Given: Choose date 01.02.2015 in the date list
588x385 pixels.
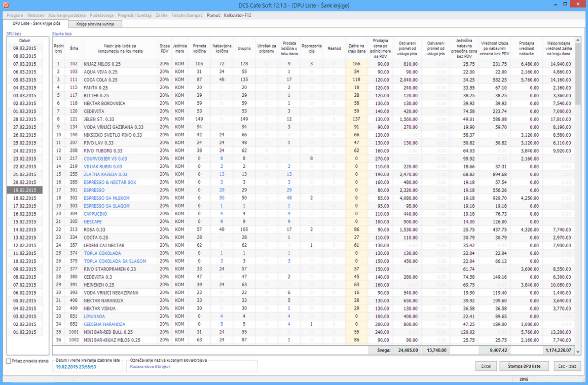Looking at the screenshot, I should pyautogui.click(x=24, y=332).
